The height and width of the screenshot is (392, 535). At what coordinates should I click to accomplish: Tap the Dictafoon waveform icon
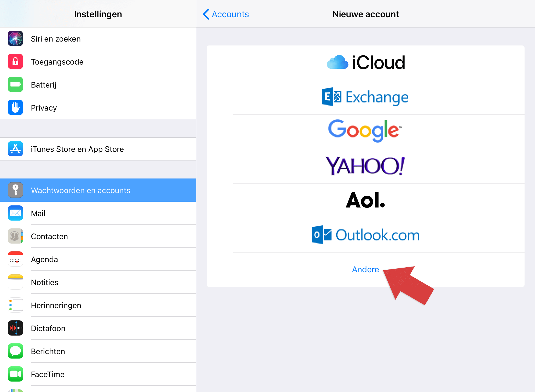pos(15,328)
